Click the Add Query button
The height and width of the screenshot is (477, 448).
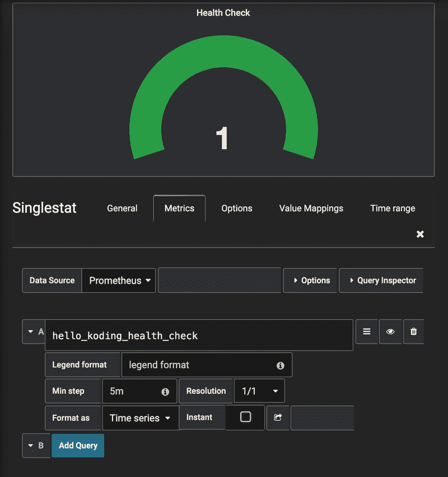[78, 446]
